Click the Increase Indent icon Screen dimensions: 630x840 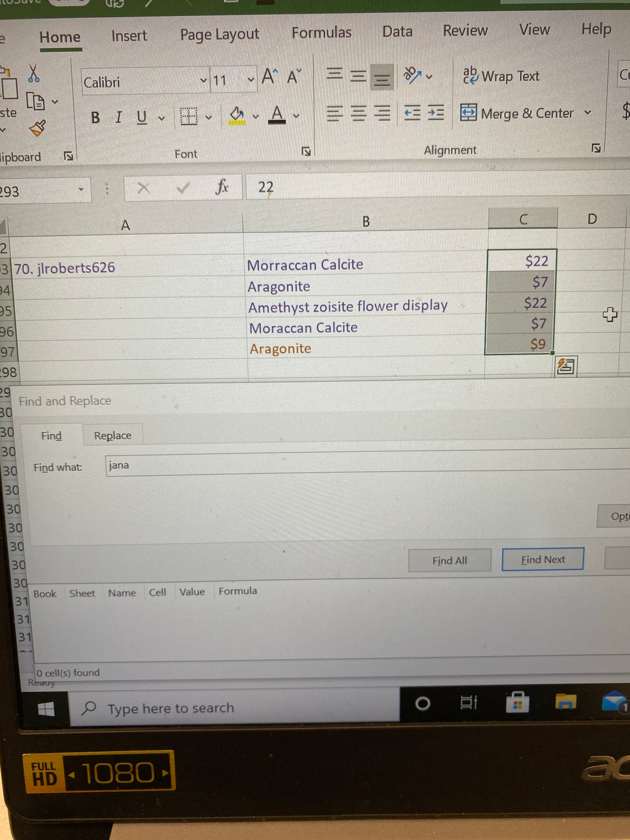tap(436, 112)
